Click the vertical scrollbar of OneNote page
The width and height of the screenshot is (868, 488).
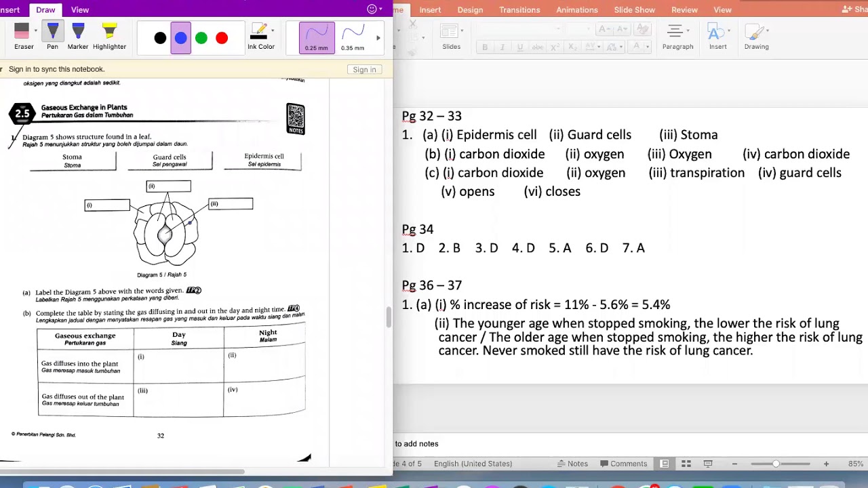point(389,317)
